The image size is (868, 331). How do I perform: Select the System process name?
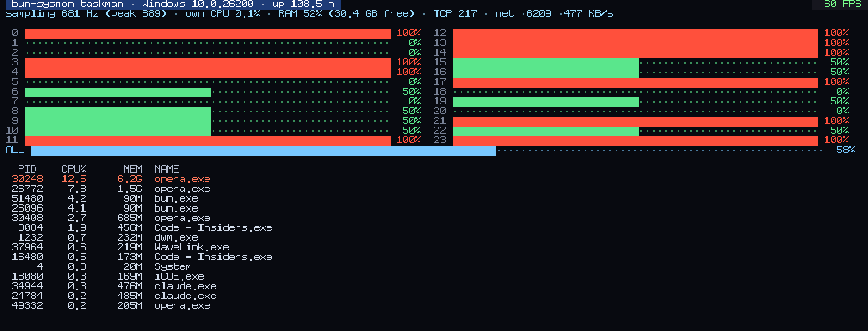click(x=173, y=266)
